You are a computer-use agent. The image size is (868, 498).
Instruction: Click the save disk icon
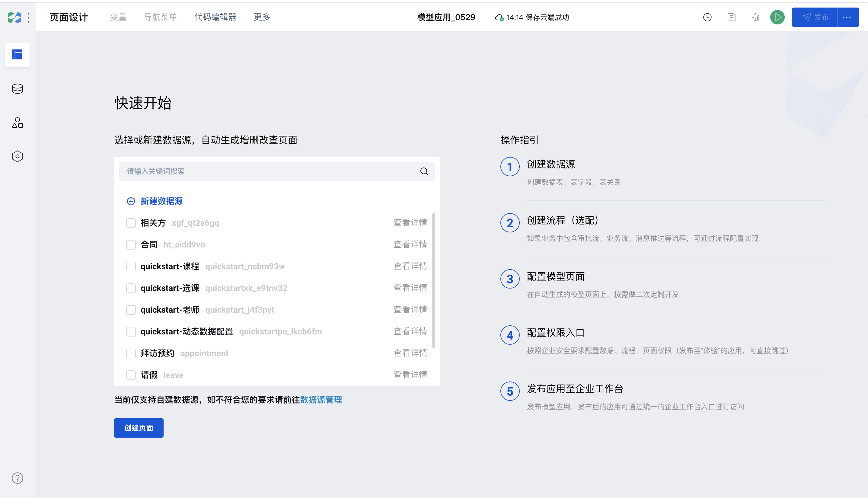pyautogui.click(x=731, y=18)
